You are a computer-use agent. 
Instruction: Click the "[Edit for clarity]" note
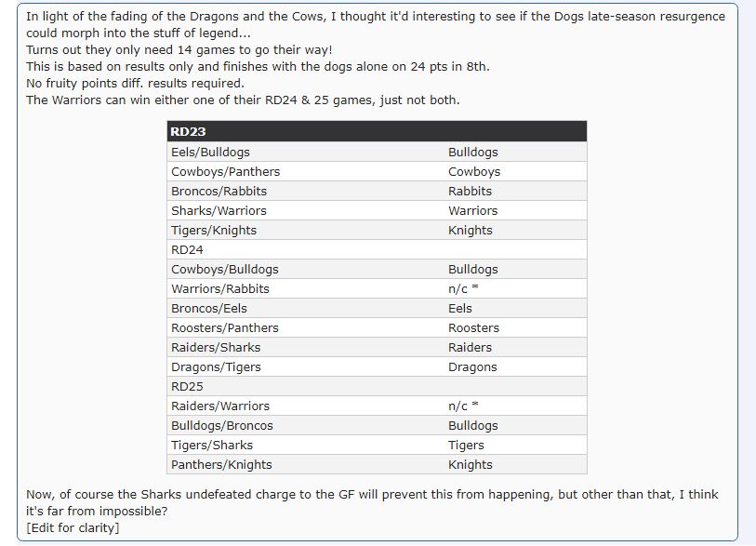click(73, 527)
